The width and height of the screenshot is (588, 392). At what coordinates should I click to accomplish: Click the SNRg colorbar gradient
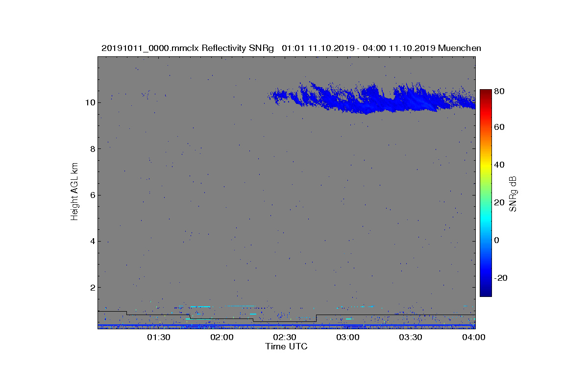coord(486,193)
